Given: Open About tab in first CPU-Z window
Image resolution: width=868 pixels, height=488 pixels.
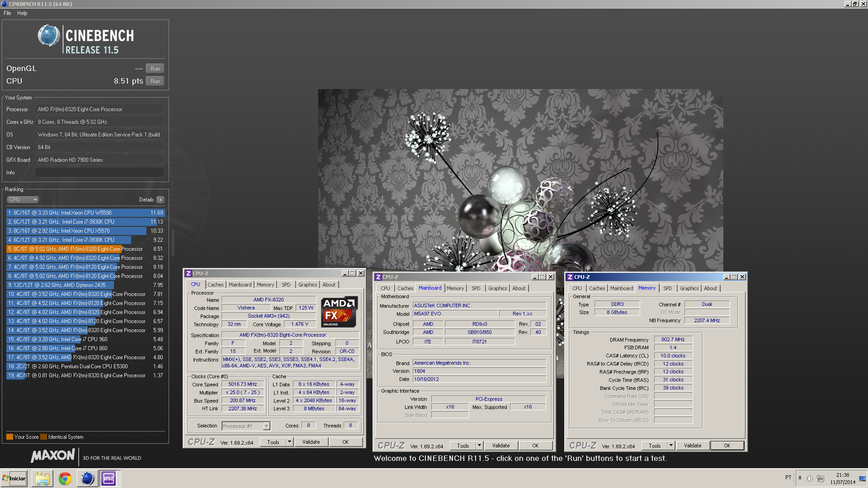Looking at the screenshot, I should pos(329,285).
